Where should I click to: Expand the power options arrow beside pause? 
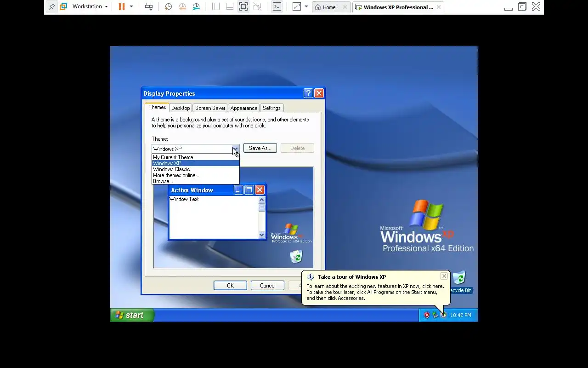(x=131, y=7)
